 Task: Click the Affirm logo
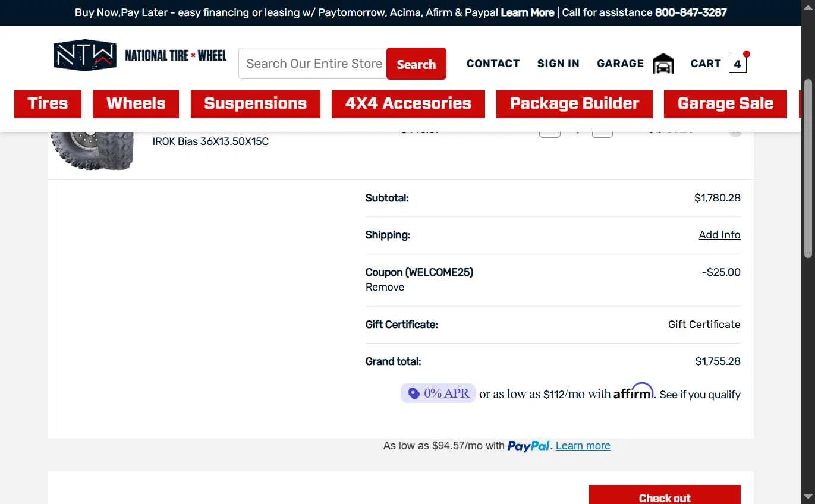pos(634,391)
